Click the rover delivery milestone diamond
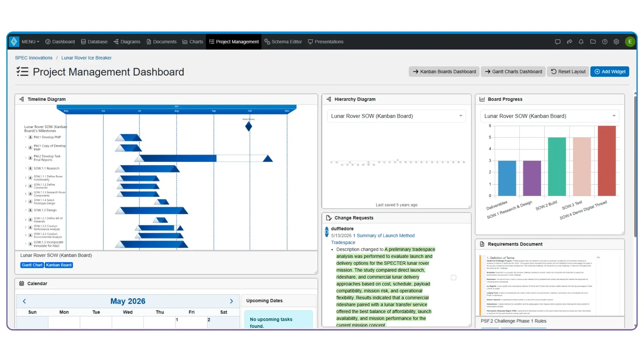 249,126
